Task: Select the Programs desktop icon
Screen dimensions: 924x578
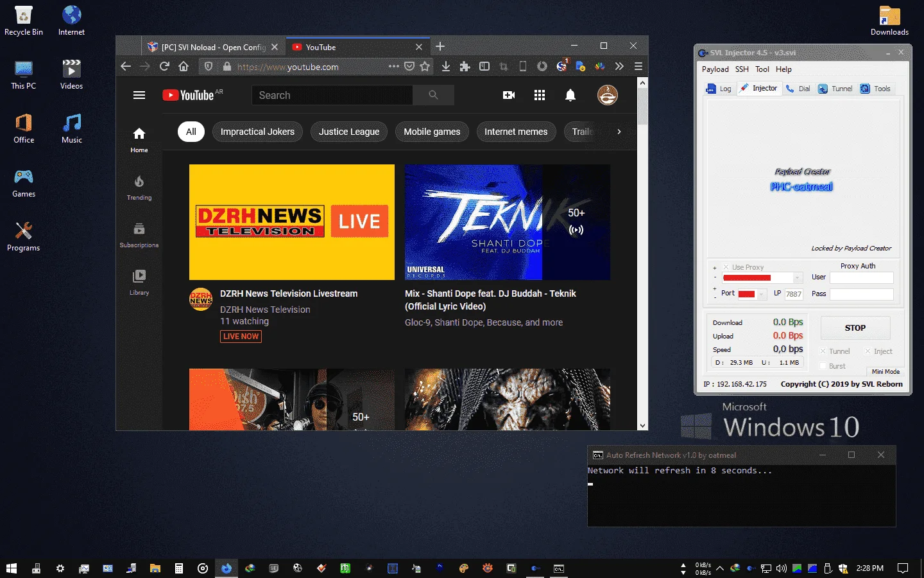Action: (24, 236)
